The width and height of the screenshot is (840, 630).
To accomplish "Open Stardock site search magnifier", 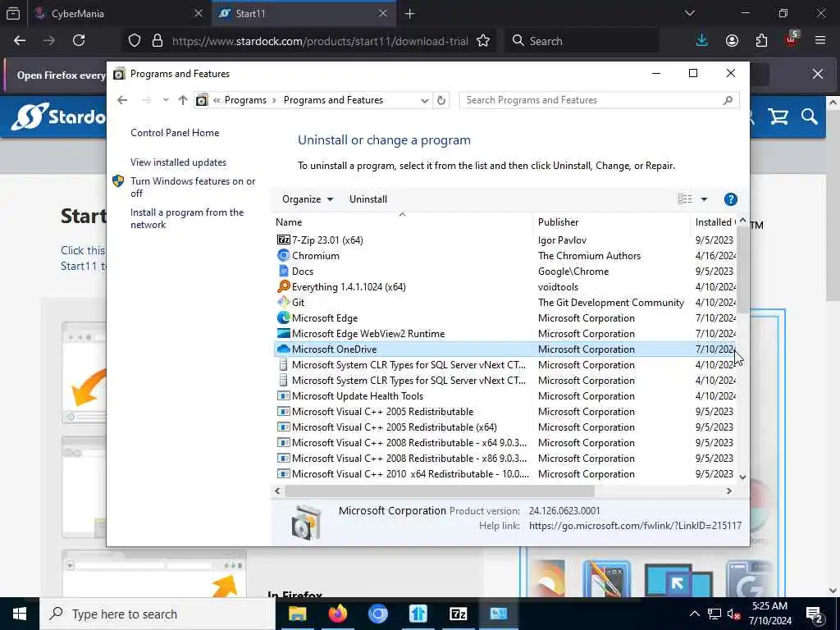I will tap(810, 116).
